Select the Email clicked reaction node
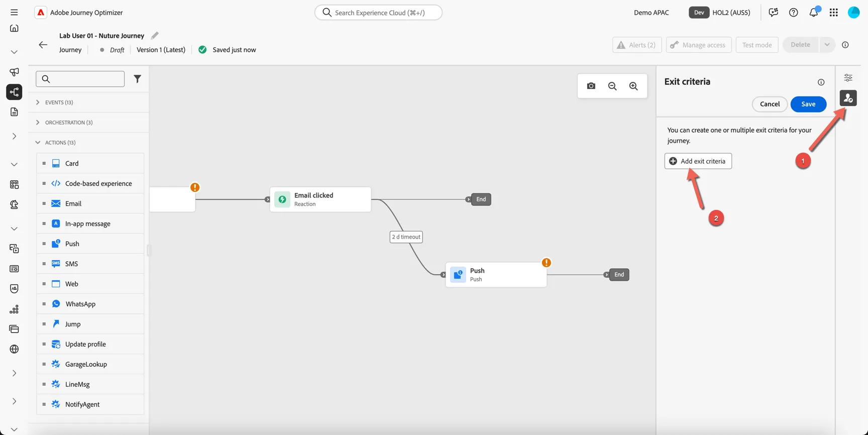 tap(320, 199)
